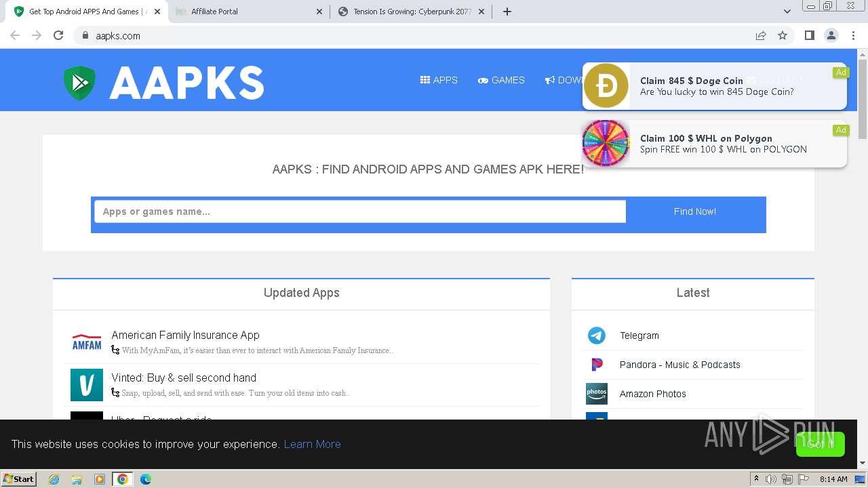The height and width of the screenshot is (488, 868).
Task: Open the APPS navigation menu item
Action: tap(439, 80)
